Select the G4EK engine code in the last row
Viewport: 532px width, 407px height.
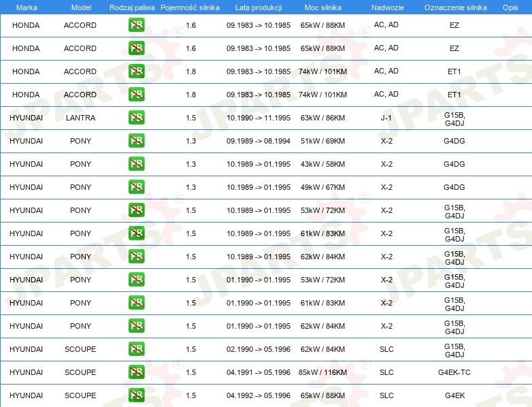coord(454,395)
